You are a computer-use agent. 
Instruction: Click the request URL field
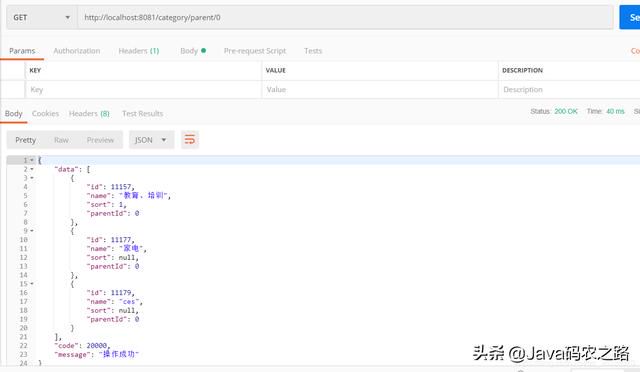[345, 18]
